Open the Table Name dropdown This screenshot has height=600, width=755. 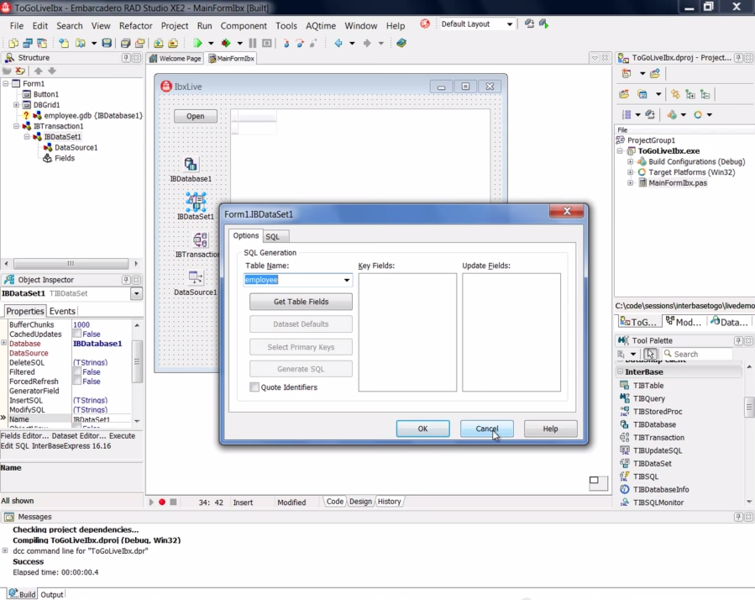click(347, 280)
